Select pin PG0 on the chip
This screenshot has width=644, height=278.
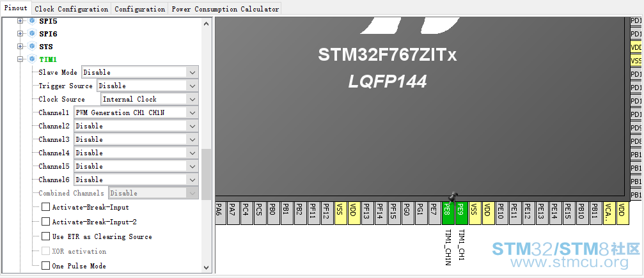[x=408, y=213]
